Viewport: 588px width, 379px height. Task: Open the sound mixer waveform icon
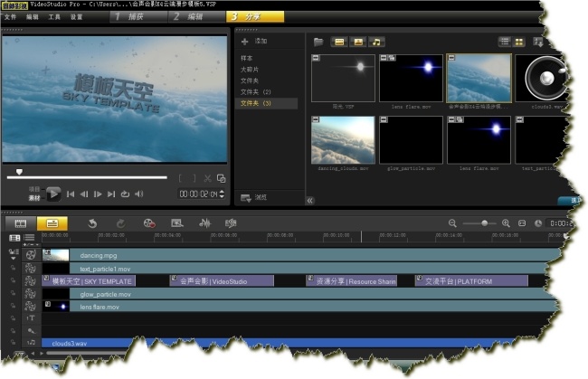tap(204, 223)
